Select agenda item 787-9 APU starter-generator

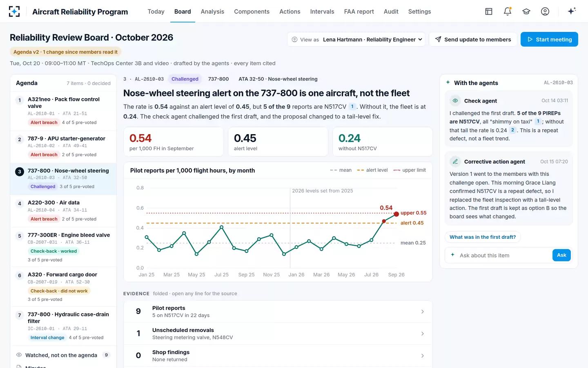(x=63, y=146)
